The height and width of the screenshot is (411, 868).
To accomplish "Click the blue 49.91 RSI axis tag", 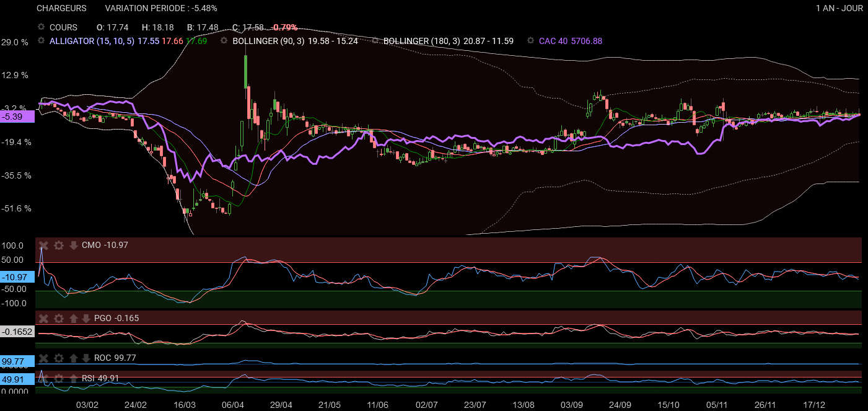I will click(18, 379).
